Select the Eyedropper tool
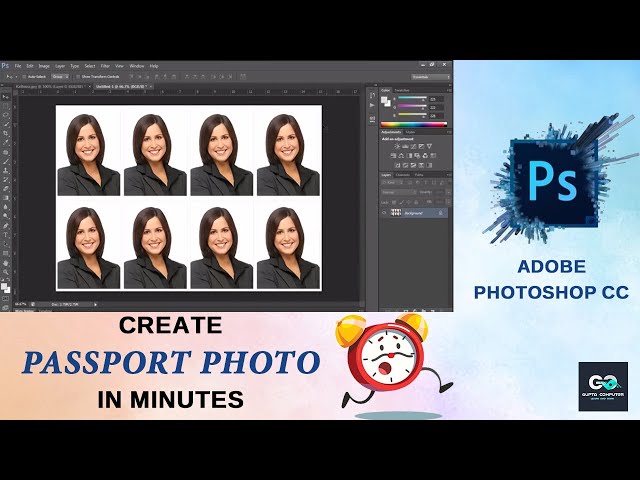The width and height of the screenshot is (640, 480). (x=6, y=142)
